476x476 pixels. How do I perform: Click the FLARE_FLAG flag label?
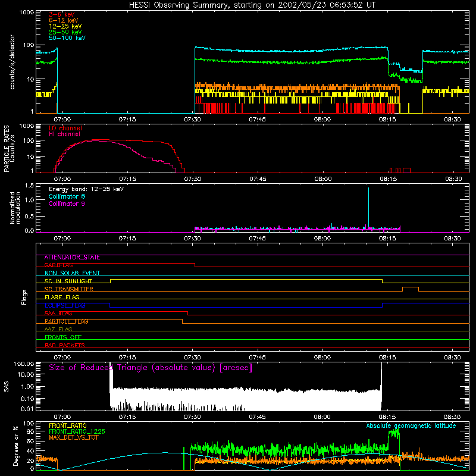click(x=62, y=297)
